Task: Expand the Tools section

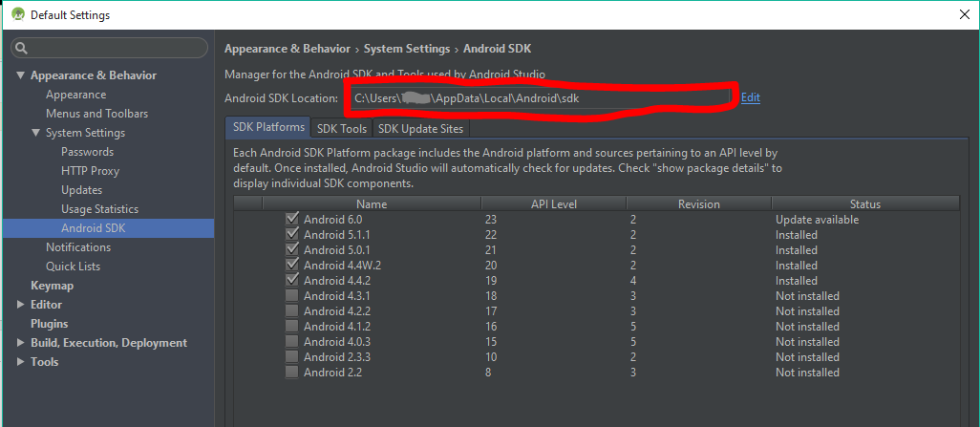Action: click(x=21, y=362)
